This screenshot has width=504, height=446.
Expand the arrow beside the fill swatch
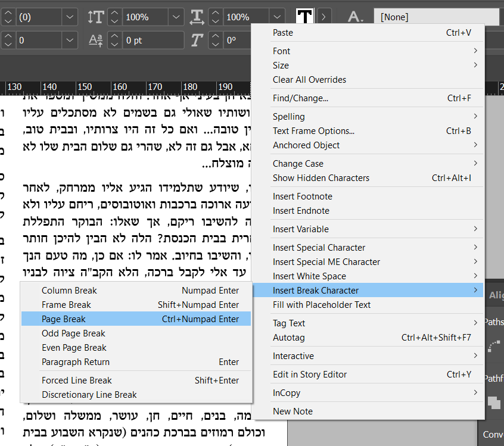pos(323,17)
